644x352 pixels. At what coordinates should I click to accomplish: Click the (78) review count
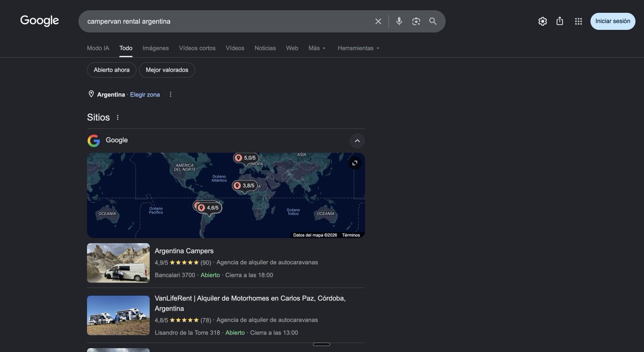click(x=206, y=320)
